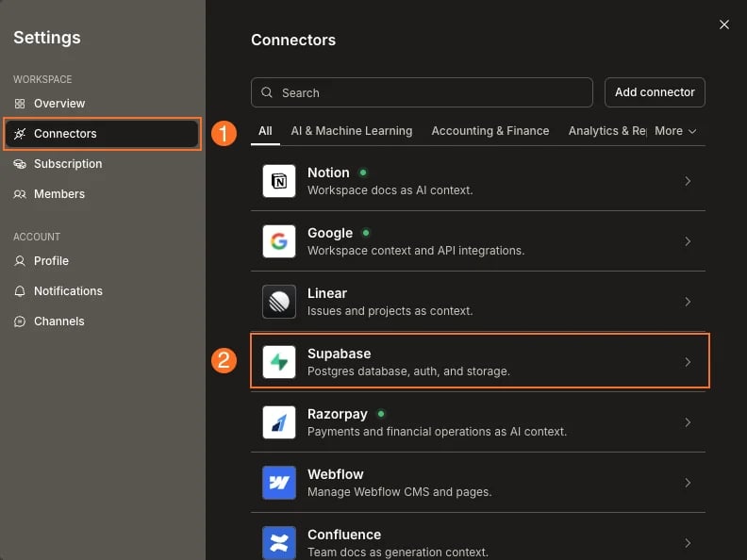
Task: Click the Supabase connector title
Action: tap(340, 354)
